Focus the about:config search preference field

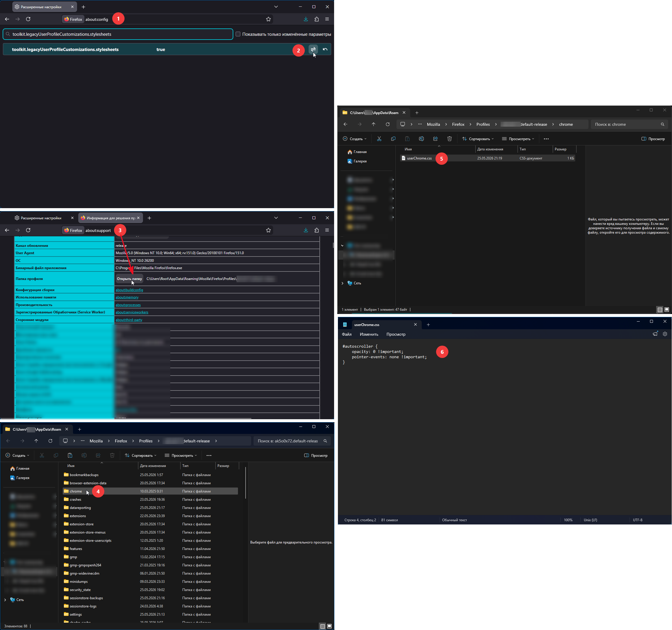[x=118, y=34]
